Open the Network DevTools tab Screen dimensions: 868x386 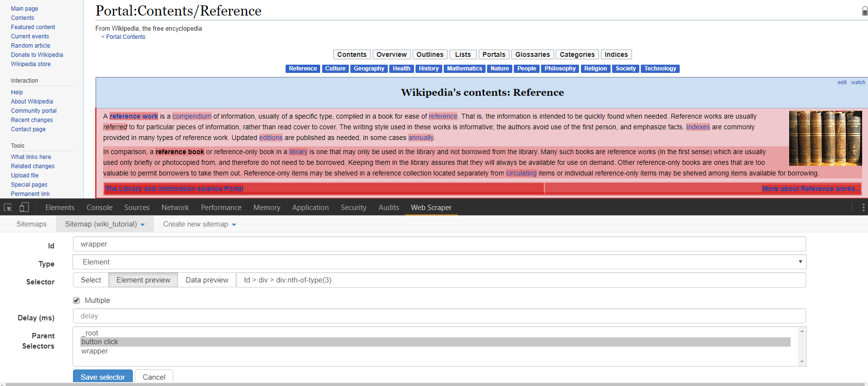(x=175, y=208)
